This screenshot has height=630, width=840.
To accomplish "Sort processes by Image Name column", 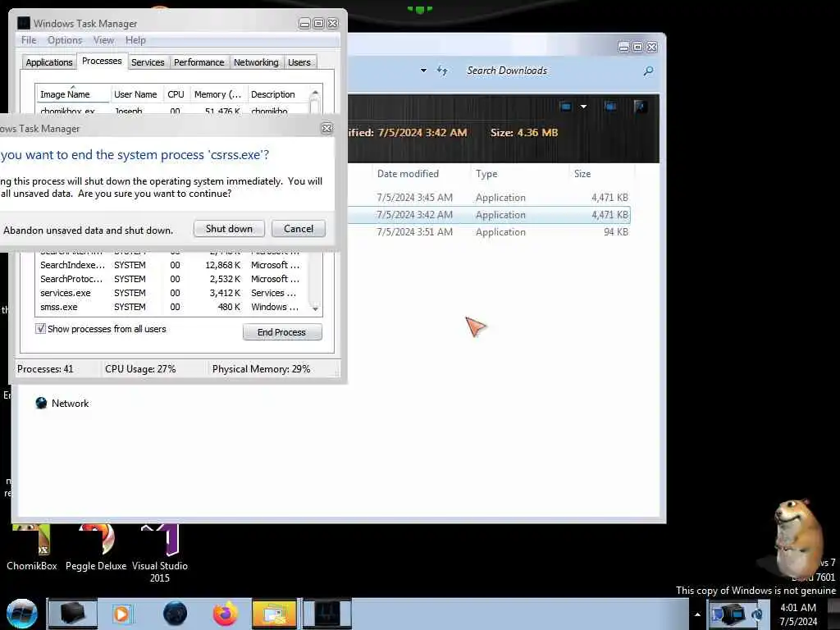I will pyautogui.click(x=73, y=94).
